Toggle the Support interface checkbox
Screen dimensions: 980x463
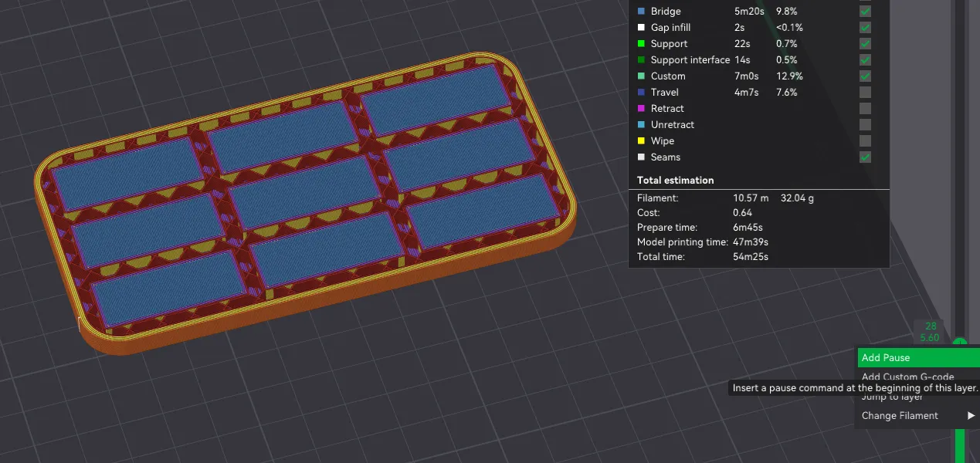(x=866, y=60)
